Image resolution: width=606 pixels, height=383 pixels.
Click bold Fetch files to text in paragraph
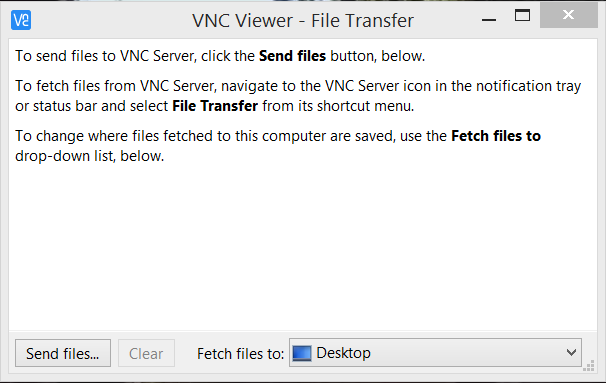[496, 136]
